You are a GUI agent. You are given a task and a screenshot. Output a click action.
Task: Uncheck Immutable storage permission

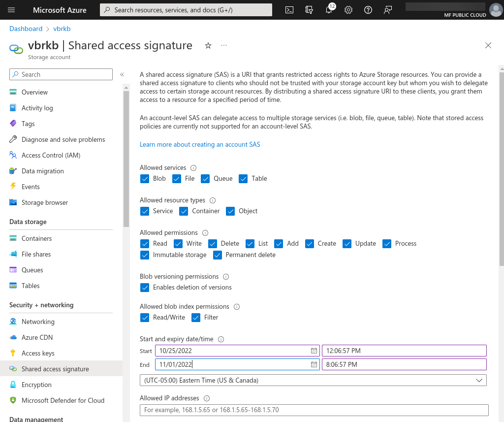coord(145,256)
